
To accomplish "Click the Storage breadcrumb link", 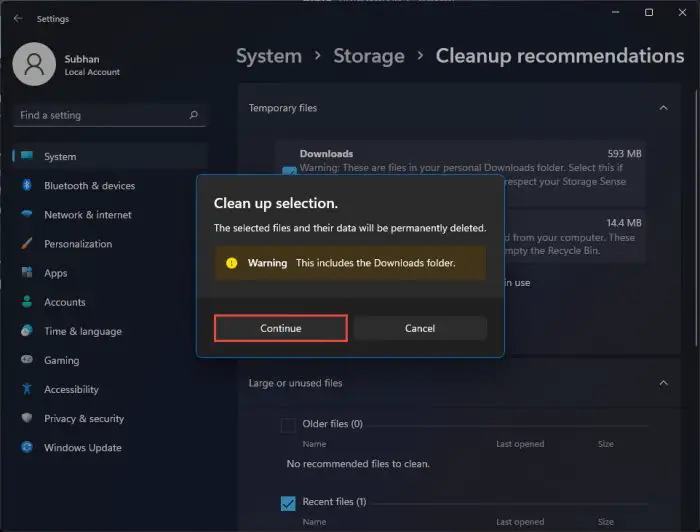I will (x=369, y=56).
